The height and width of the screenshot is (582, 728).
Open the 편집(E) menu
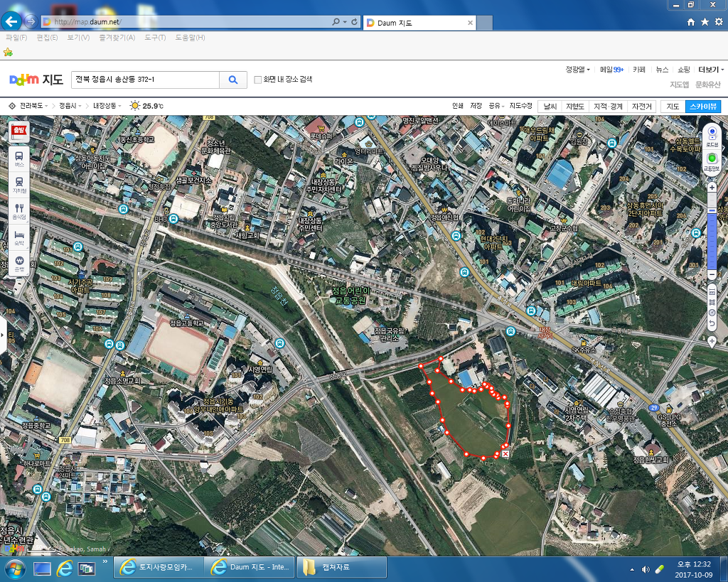47,38
